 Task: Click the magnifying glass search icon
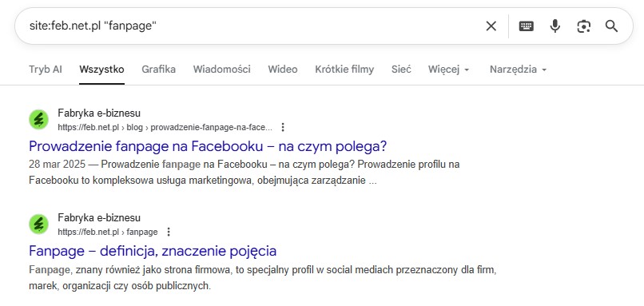611,26
